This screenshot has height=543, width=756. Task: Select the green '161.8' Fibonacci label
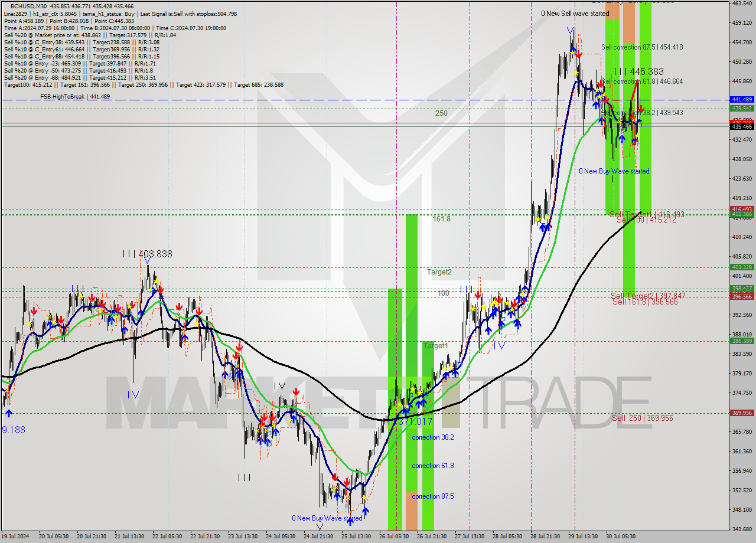pos(441,218)
